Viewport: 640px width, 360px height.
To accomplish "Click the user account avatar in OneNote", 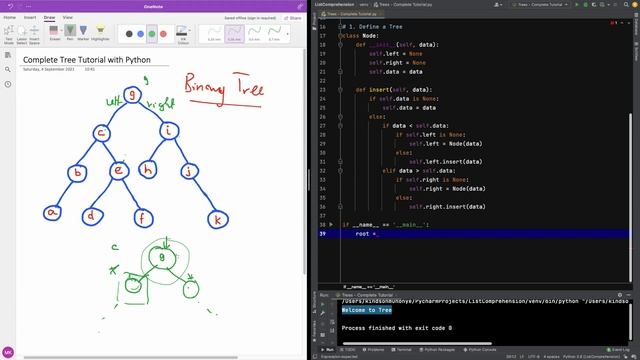I will (8, 352).
